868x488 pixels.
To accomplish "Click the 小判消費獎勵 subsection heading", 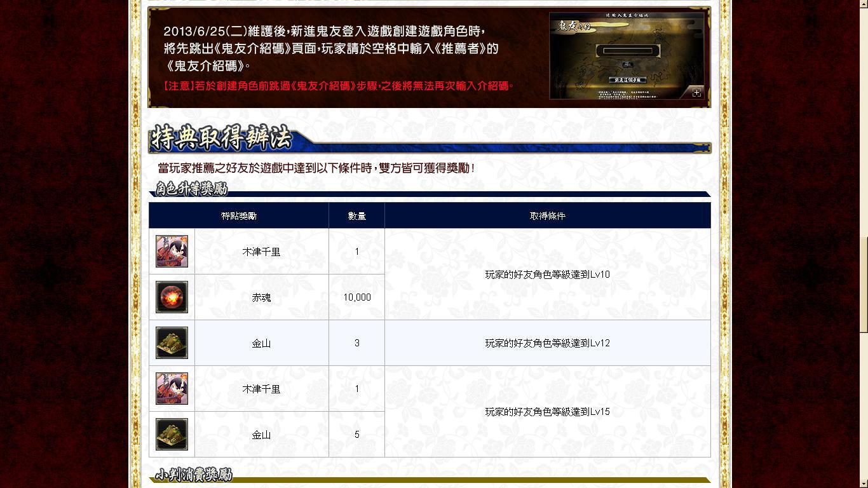I will 194,475.
